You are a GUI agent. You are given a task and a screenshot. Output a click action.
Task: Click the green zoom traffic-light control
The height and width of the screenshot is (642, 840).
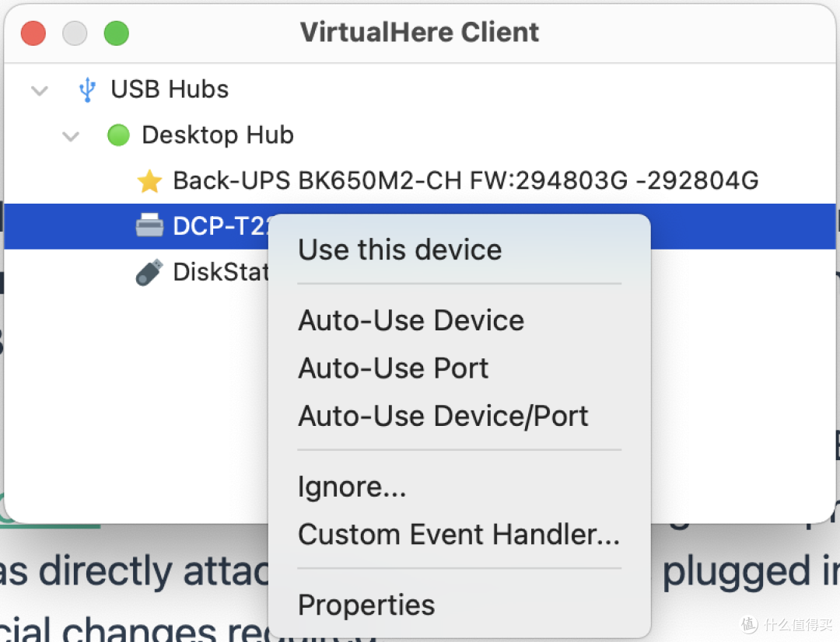116,33
